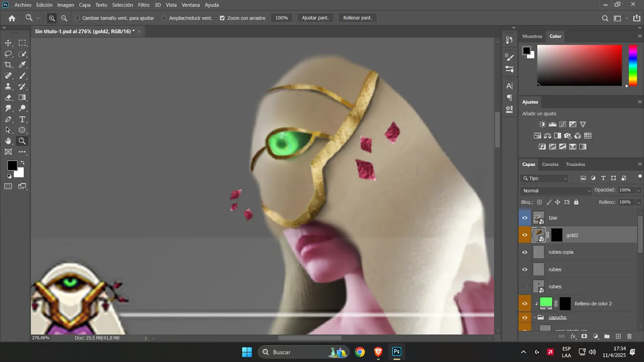Click the Ajustar pant. button

(x=315, y=18)
